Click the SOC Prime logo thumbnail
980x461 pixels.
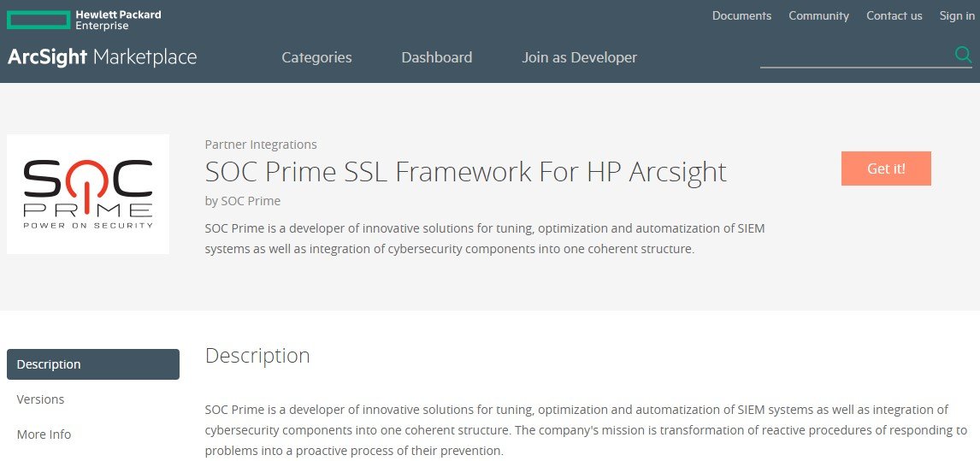(x=88, y=194)
